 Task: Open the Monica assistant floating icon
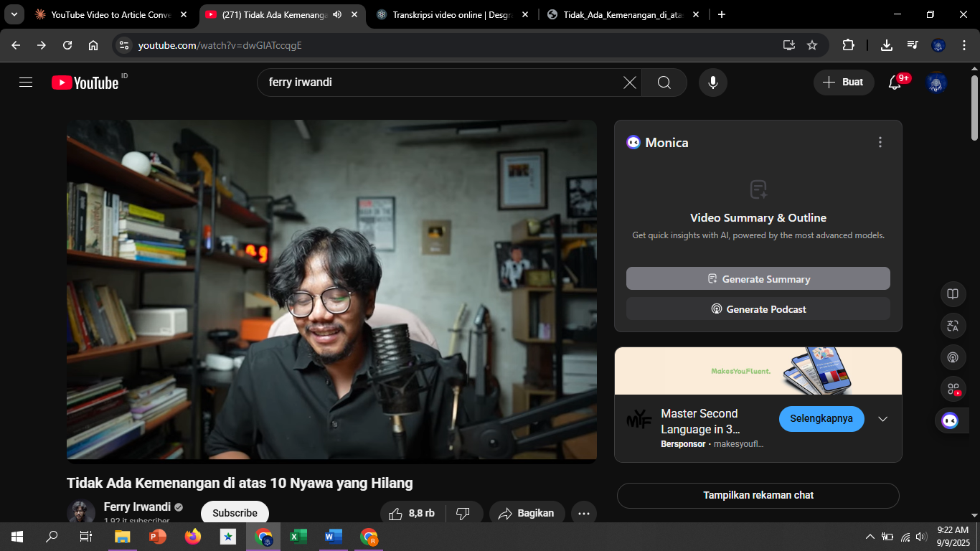(x=951, y=420)
